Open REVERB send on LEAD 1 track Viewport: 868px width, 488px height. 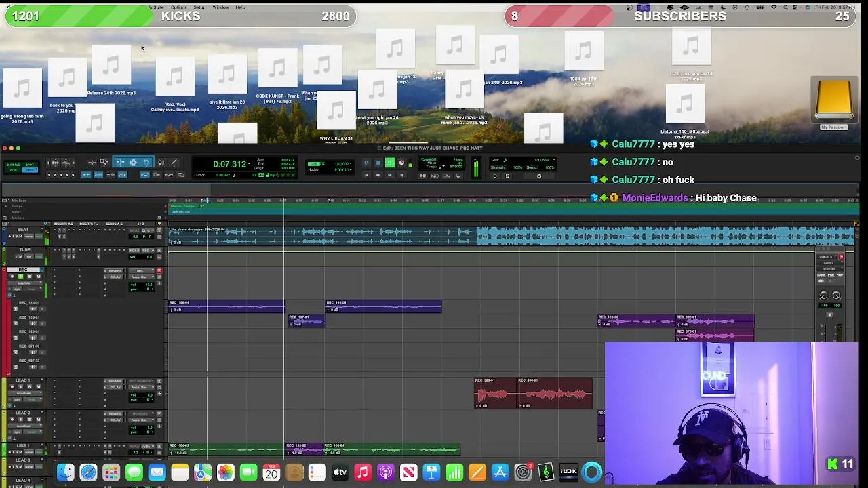pyautogui.click(x=114, y=381)
